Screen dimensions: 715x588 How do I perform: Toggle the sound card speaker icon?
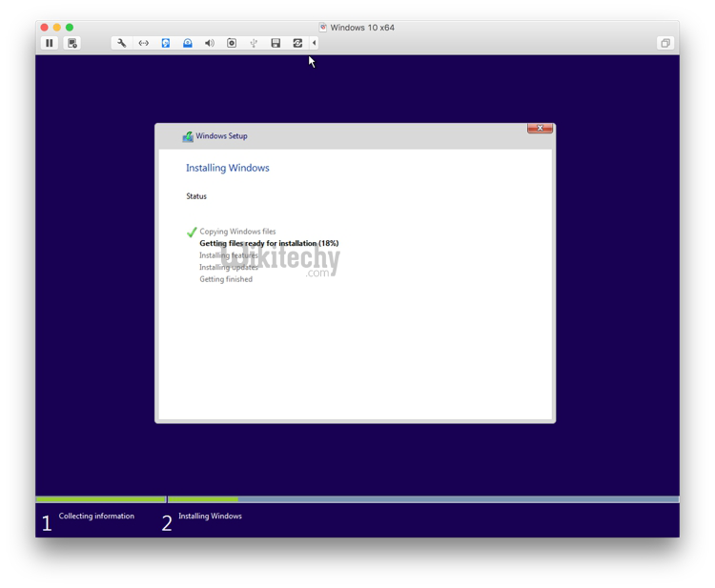[x=210, y=43]
